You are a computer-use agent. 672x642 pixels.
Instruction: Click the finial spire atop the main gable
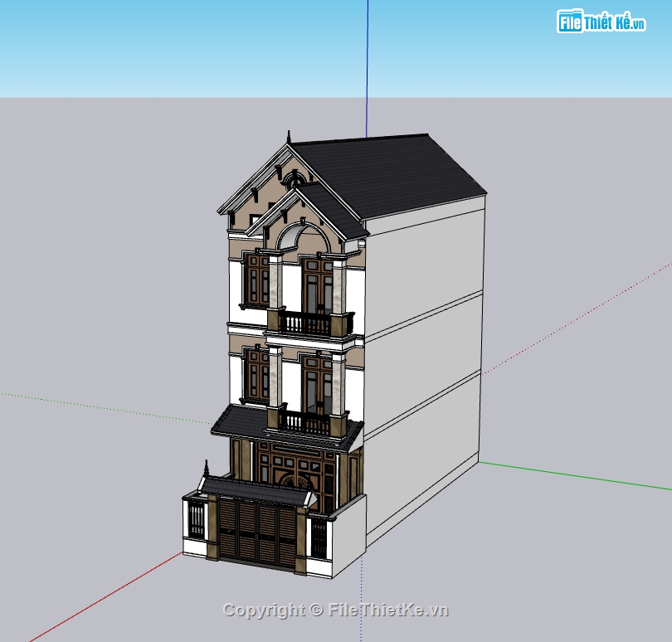point(289,137)
